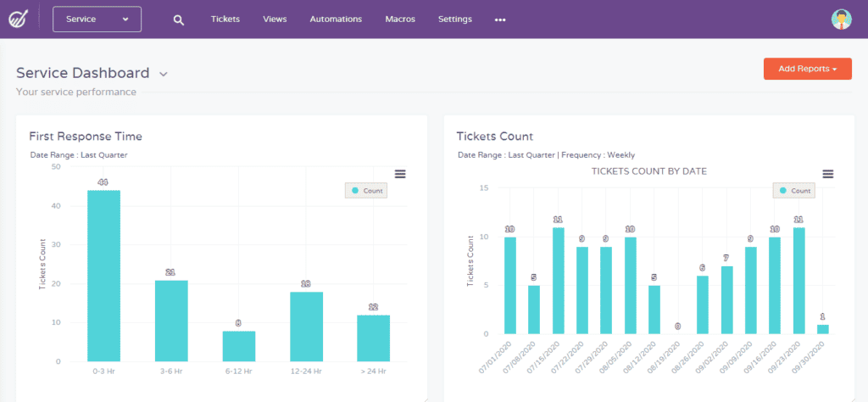
Task: Go to the Tickets menu
Action: pyautogui.click(x=225, y=19)
